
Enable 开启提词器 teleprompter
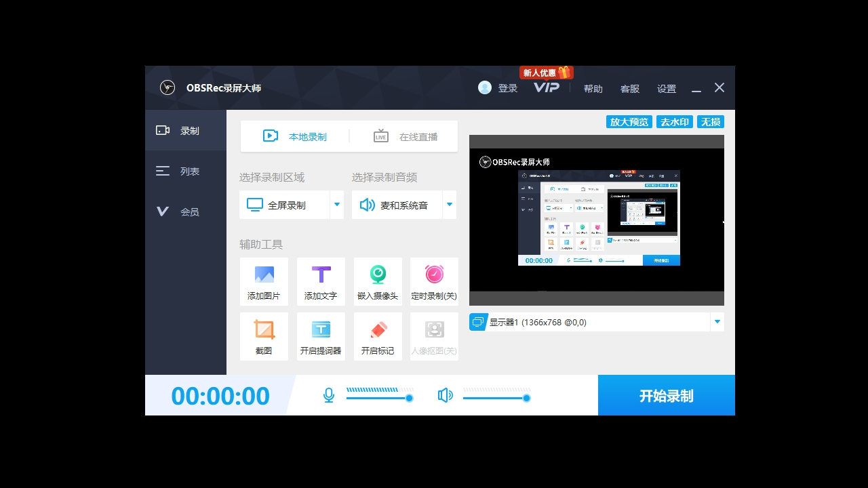pos(321,335)
